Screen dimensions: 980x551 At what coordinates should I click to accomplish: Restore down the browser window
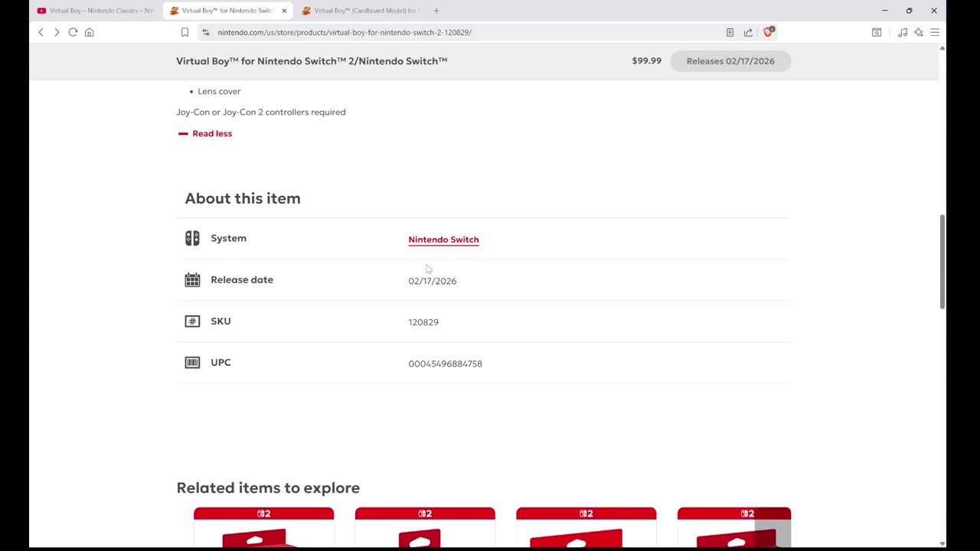(x=909, y=11)
